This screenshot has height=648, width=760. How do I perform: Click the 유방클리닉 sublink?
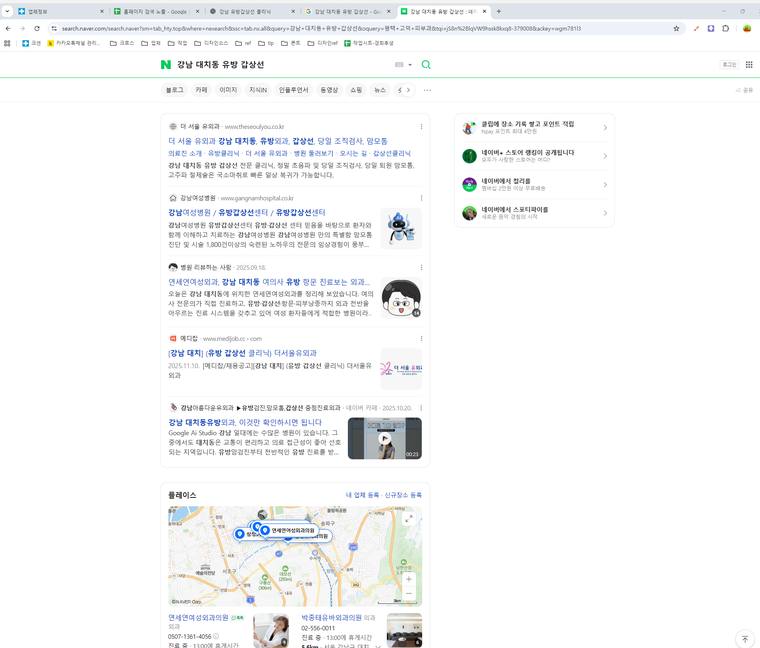(x=223, y=153)
